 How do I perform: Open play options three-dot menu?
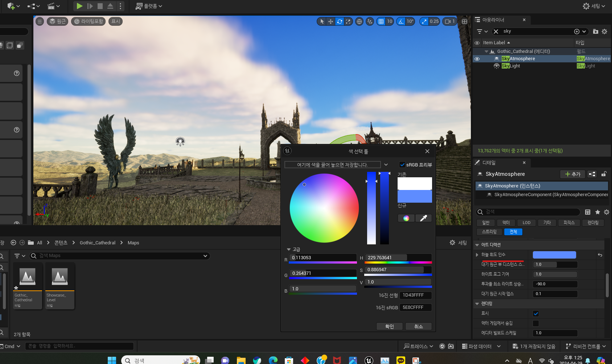[120, 6]
